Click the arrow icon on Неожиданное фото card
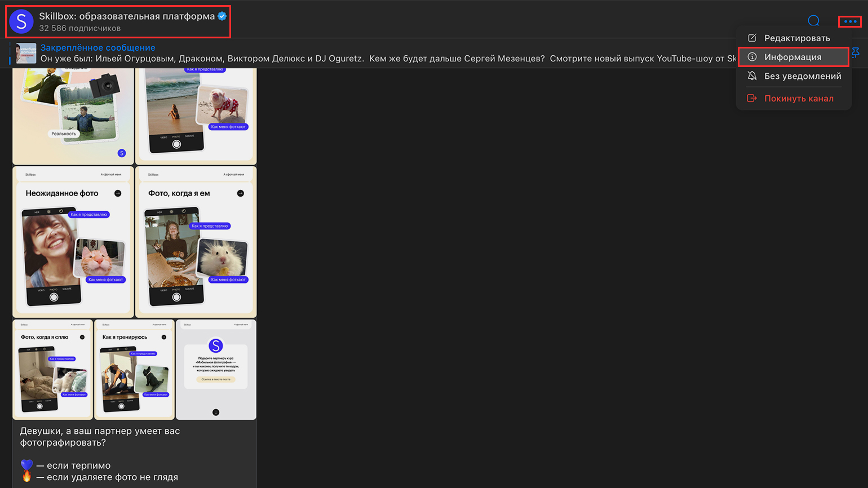 (118, 193)
